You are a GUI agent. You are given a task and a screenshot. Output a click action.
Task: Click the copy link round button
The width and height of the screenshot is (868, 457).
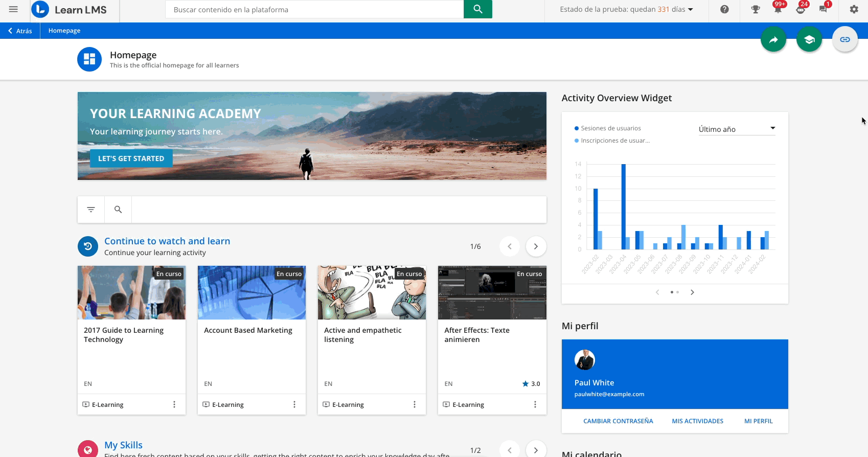click(844, 39)
